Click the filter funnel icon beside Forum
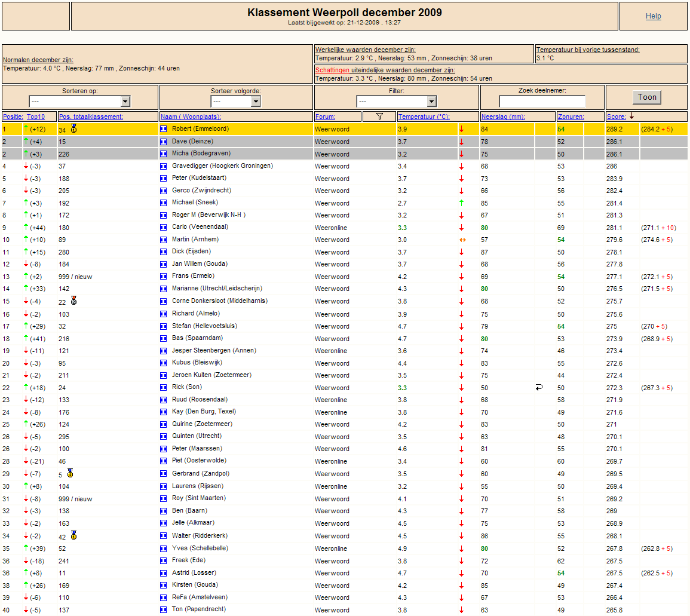The height and width of the screenshot is (616, 690). (379, 117)
